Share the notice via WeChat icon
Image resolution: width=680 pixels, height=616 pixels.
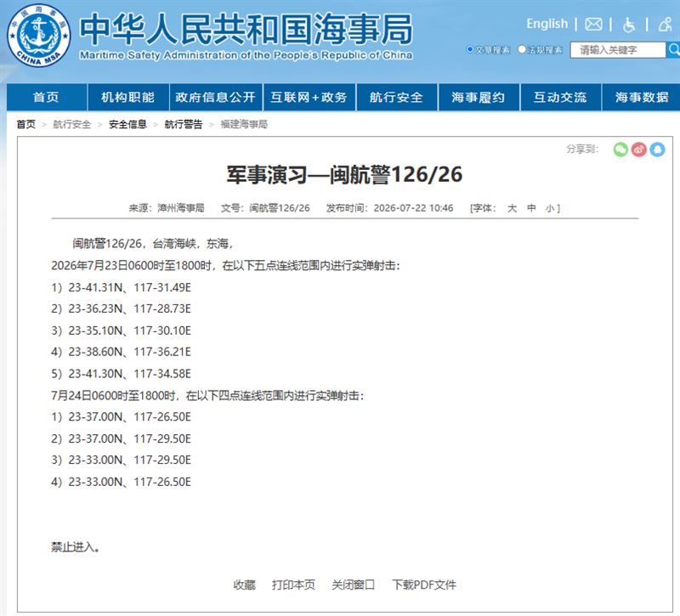620,150
